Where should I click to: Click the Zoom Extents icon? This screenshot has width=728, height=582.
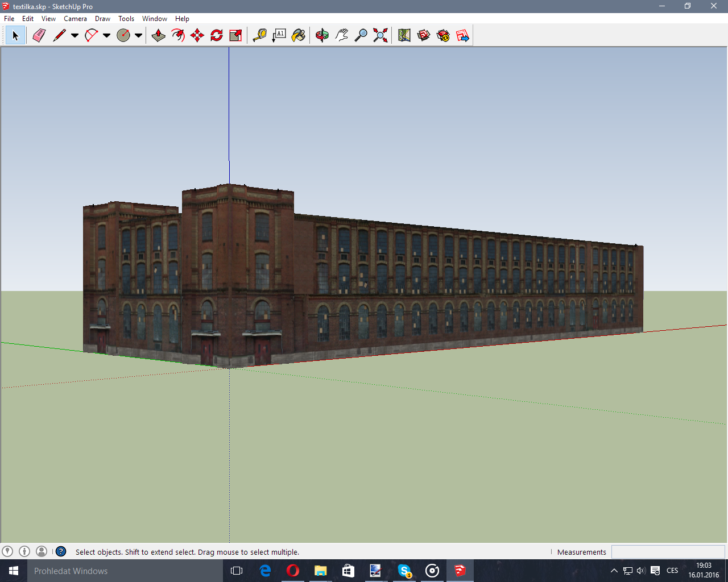pyautogui.click(x=380, y=35)
